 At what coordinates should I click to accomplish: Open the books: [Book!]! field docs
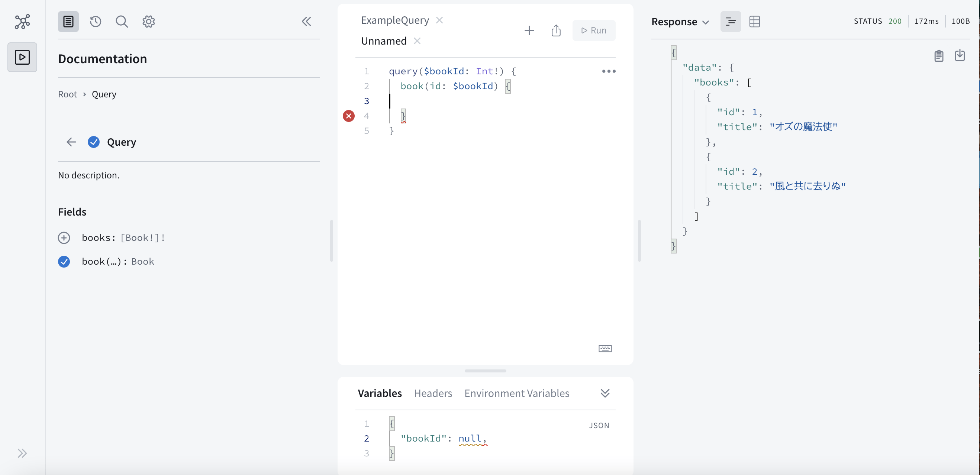point(123,238)
